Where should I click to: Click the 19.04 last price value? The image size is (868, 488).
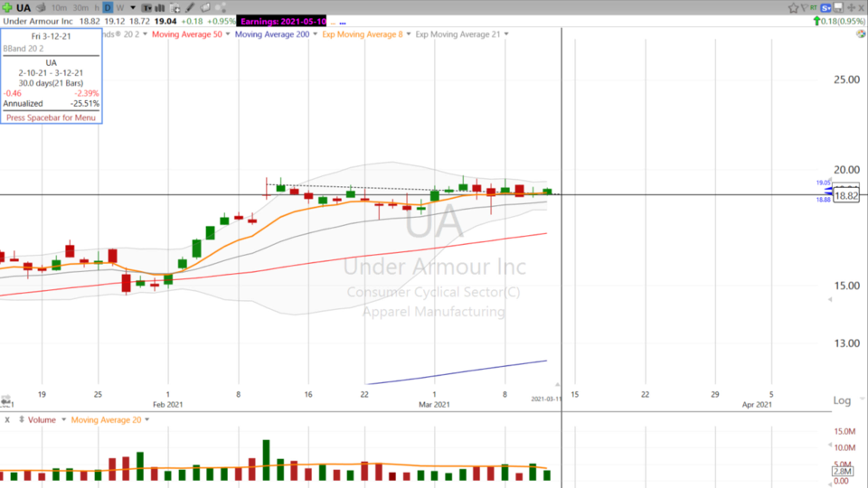tap(165, 21)
